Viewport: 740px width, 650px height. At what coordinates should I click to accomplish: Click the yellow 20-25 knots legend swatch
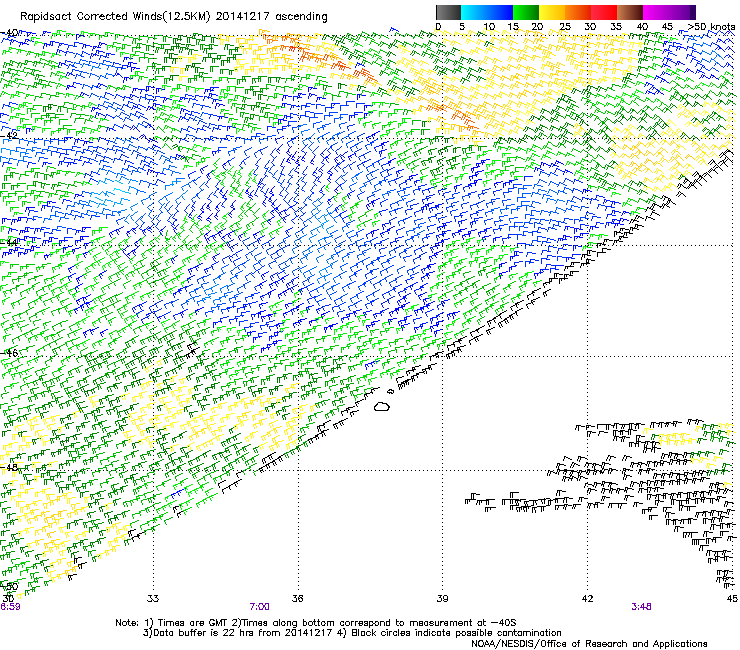coord(551,12)
